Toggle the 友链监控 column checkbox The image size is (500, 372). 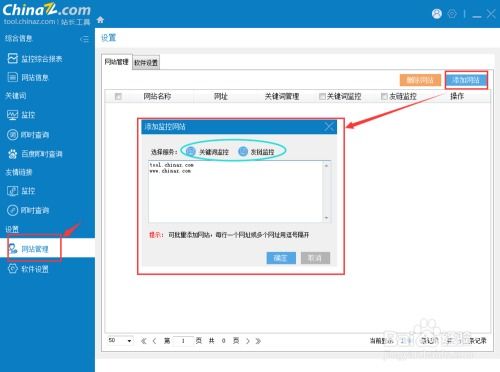(384, 96)
